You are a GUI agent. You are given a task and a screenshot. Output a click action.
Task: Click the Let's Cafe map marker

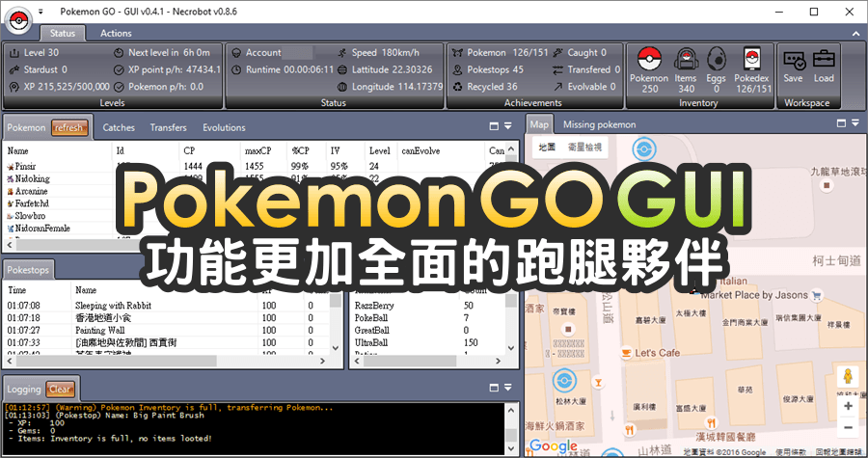click(626, 352)
